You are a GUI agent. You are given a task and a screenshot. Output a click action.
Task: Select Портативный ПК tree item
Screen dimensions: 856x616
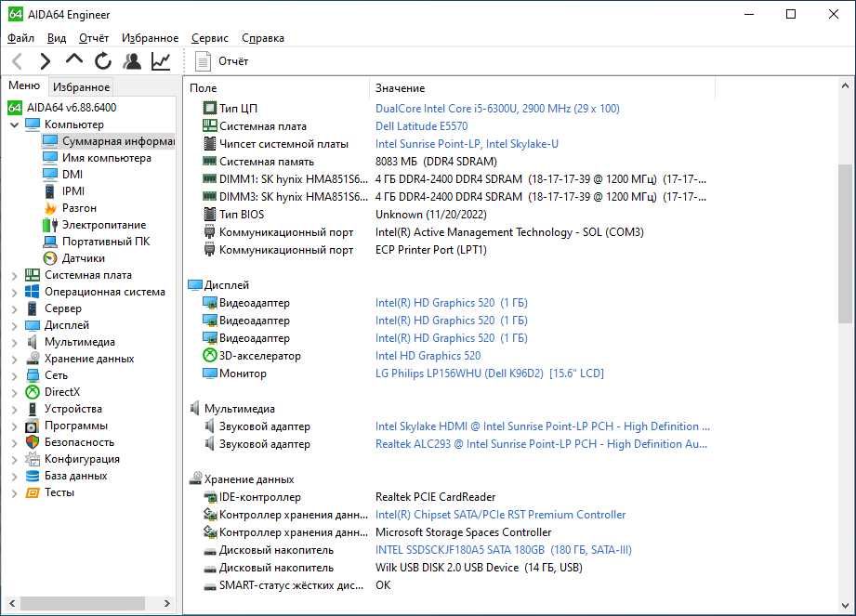click(x=105, y=242)
